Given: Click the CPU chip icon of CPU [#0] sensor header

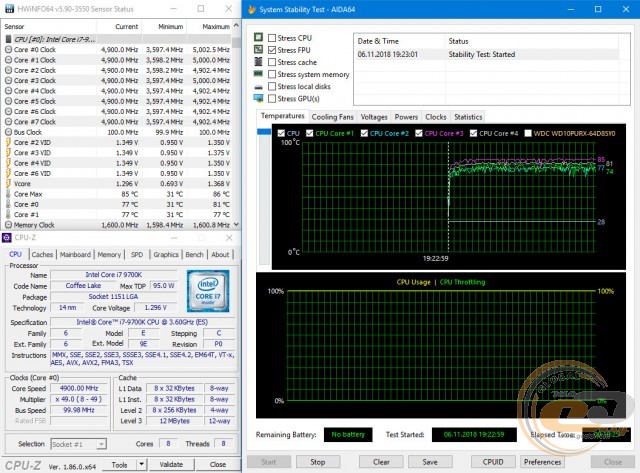Looking at the screenshot, I should pos(8,39).
